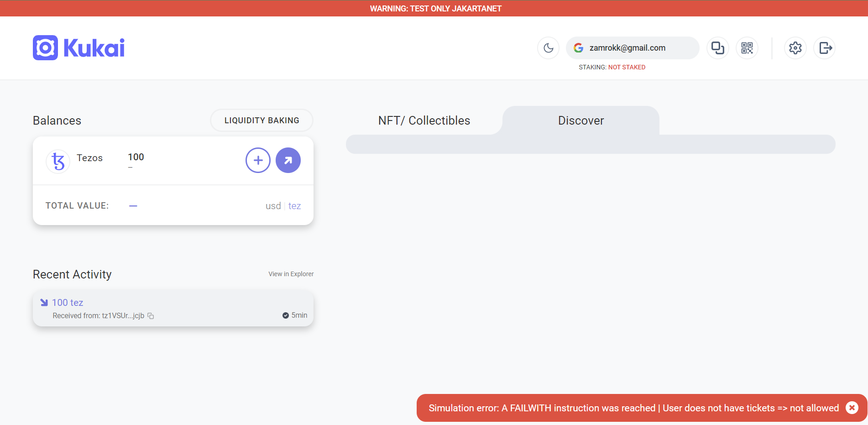Open the 100 tez received transaction
This screenshot has width=868, height=425.
(68, 303)
